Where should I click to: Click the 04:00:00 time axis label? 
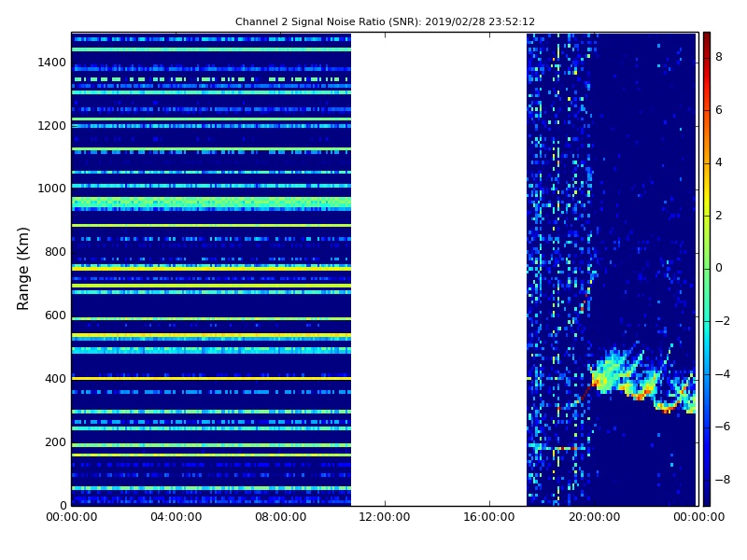pyautogui.click(x=176, y=517)
